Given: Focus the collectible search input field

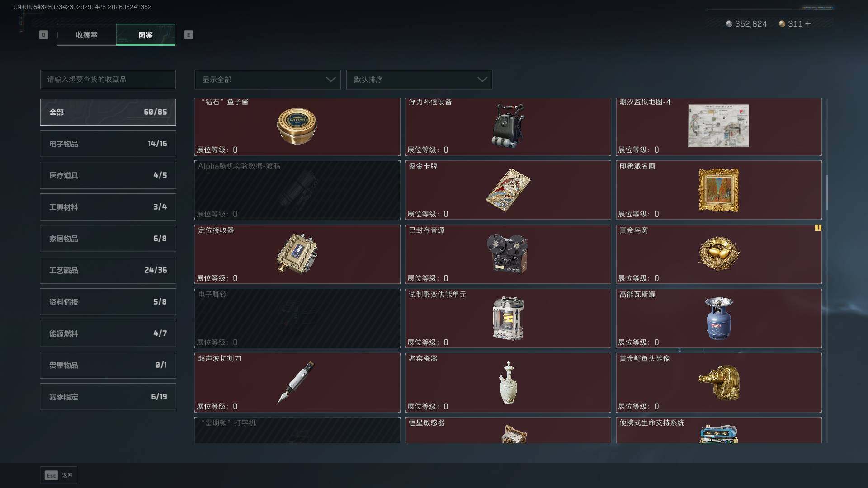Looking at the screenshot, I should (x=108, y=80).
